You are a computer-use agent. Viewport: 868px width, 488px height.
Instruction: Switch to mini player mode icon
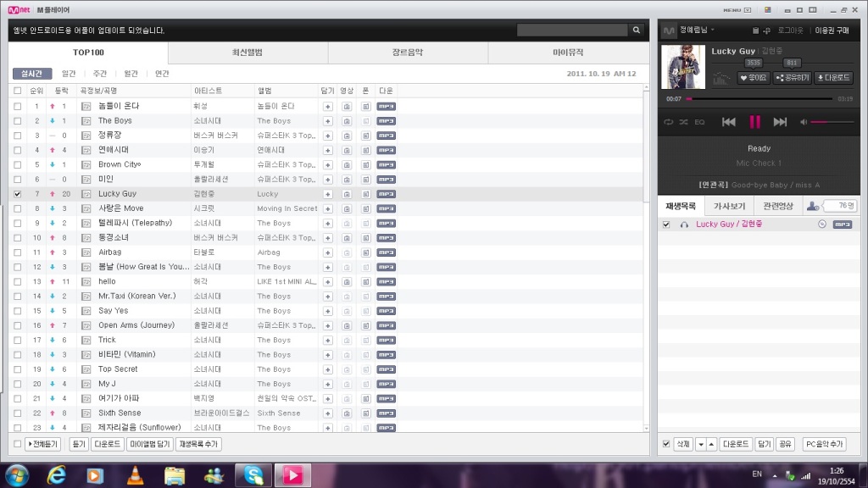click(x=787, y=10)
